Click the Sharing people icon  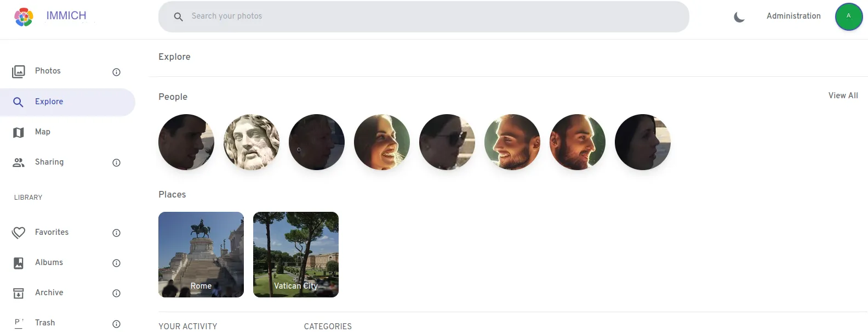click(19, 162)
